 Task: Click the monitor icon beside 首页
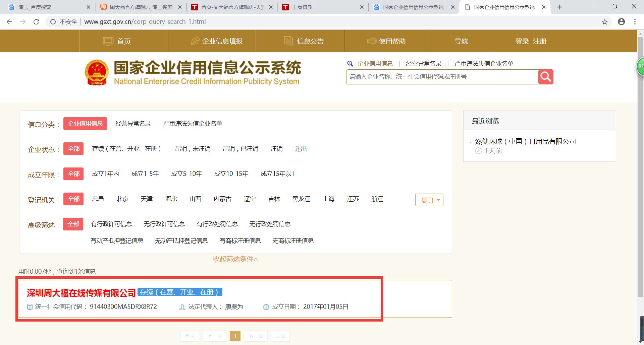pyautogui.click(x=108, y=41)
